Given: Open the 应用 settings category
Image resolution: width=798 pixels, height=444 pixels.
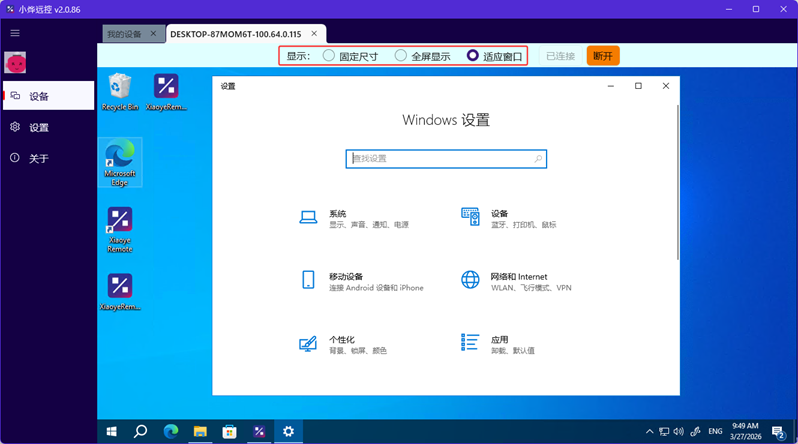Looking at the screenshot, I should (x=499, y=340).
